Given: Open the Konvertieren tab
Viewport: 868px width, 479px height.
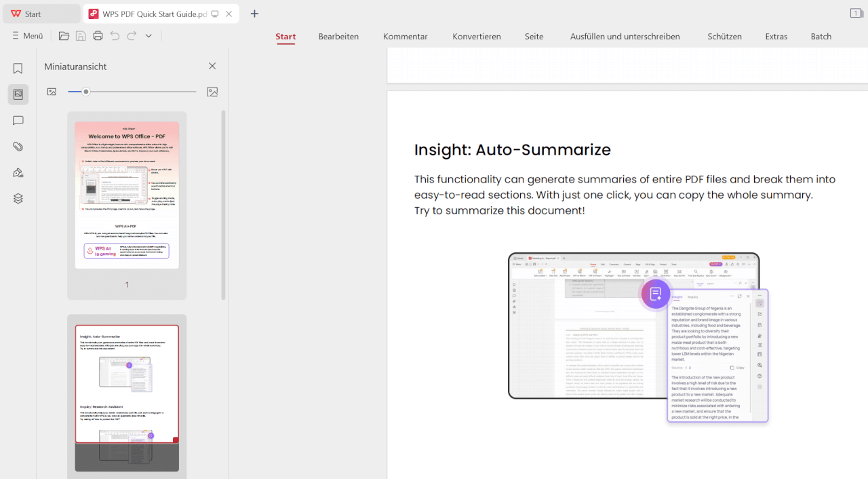Looking at the screenshot, I should click(477, 37).
